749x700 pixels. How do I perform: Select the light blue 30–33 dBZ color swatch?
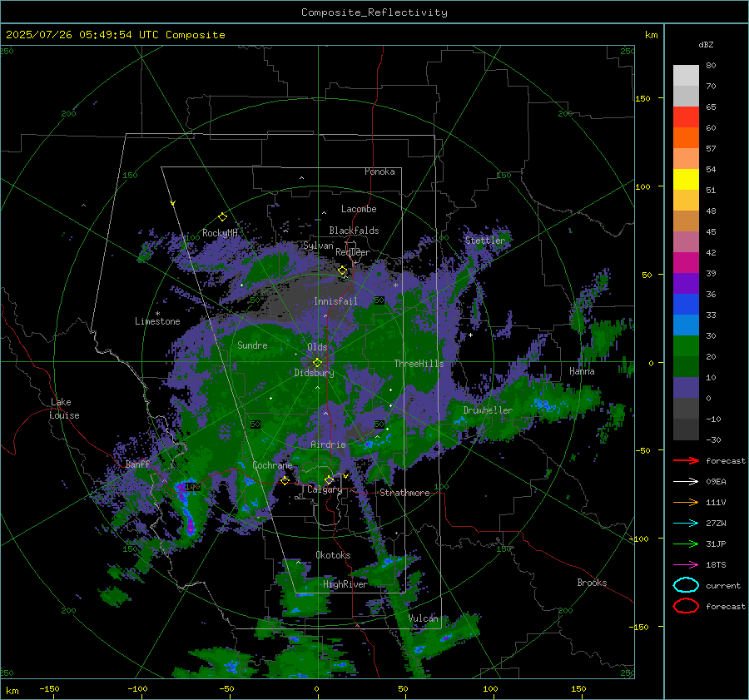[x=686, y=325]
